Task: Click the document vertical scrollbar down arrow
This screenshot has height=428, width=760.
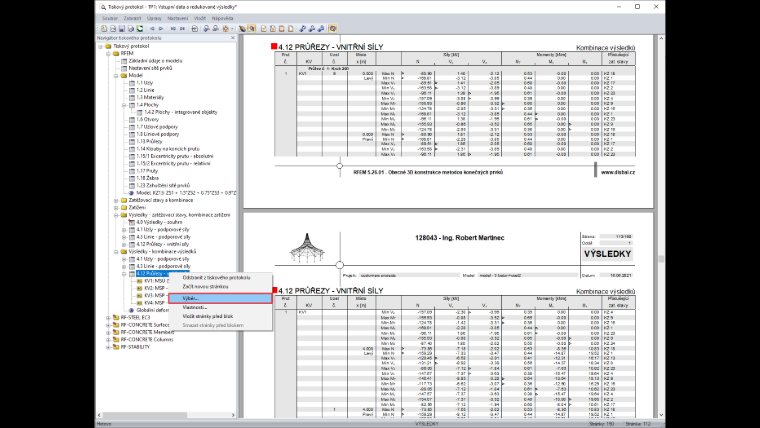Action: (661, 415)
